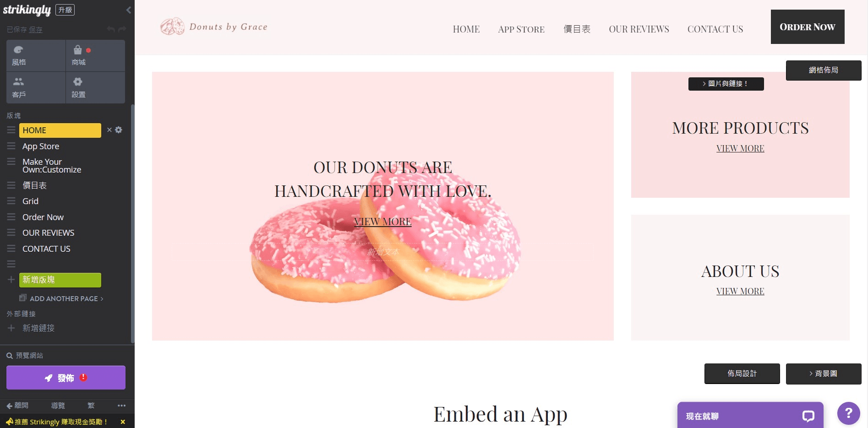868x428 pixels.
Task: Open the more options ellipsis menu
Action: [121, 406]
